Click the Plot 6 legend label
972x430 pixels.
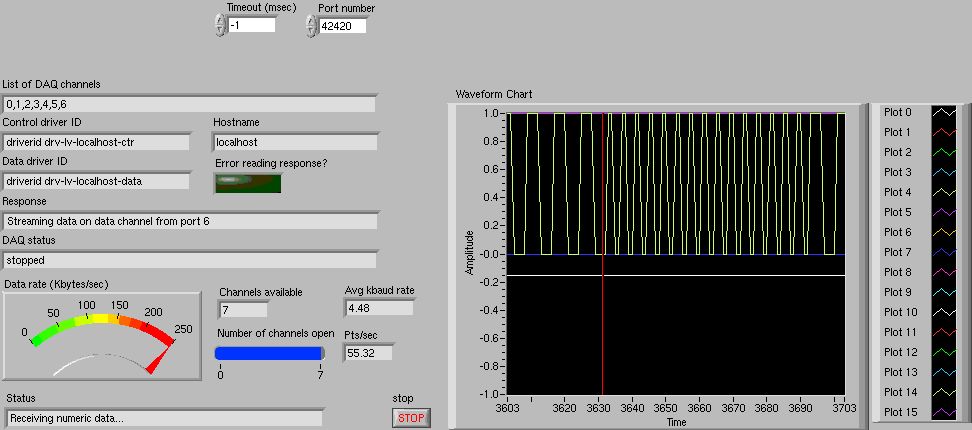click(897, 232)
